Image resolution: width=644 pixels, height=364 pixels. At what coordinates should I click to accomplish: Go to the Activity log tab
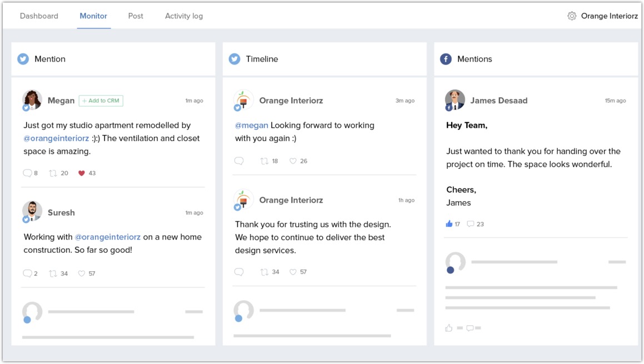(x=184, y=16)
